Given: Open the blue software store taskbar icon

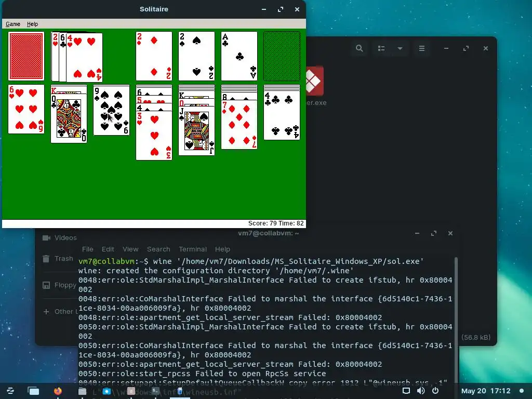Looking at the screenshot, I should click(107, 391).
